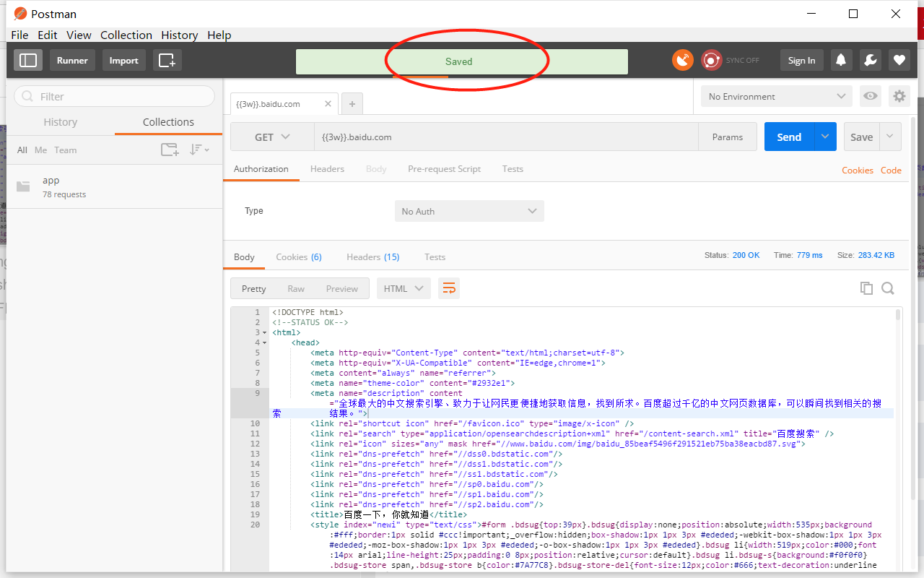Collapse the html tag on line 3
Viewport: 924px width, 578px height.
click(266, 333)
